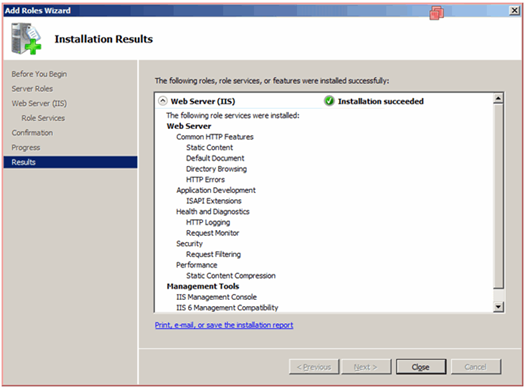Click the Previous button
The height and width of the screenshot is (389, 525).
pos(314,367)
